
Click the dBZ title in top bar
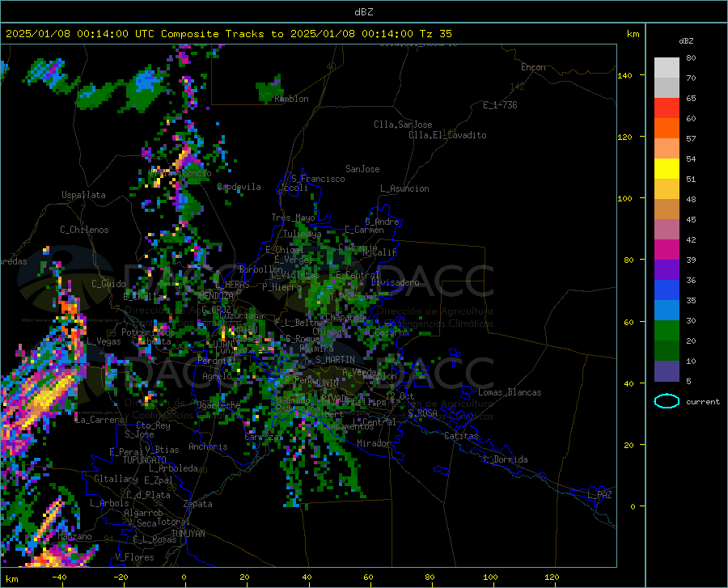pos(363,12)
